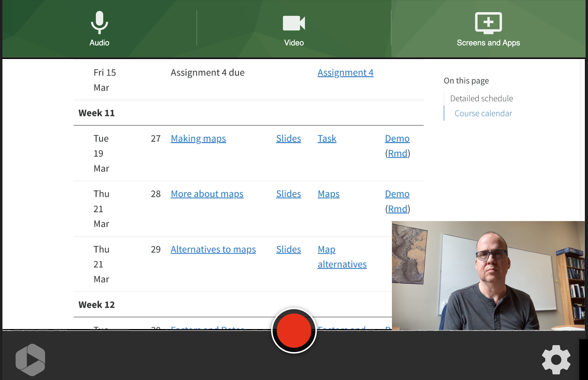Open the Task link for Making maps
588x380 pixels.
327,138
